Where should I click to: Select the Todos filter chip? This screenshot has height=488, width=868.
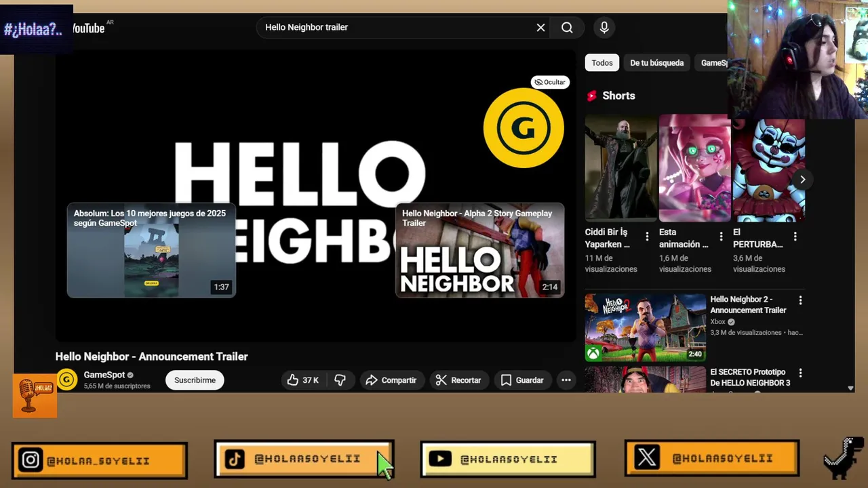pos(601,63)
